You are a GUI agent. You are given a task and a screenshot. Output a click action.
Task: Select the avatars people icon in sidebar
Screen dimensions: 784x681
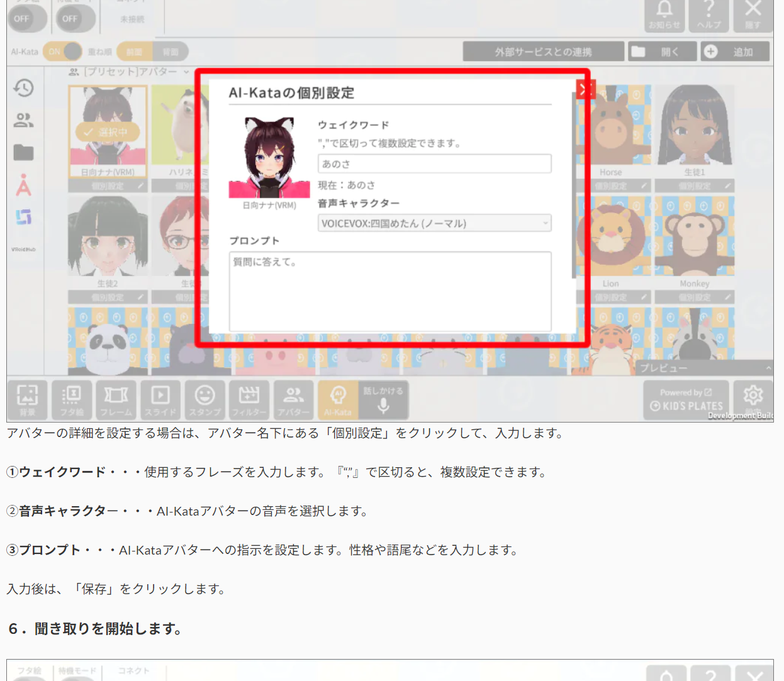tap(24, 120)
